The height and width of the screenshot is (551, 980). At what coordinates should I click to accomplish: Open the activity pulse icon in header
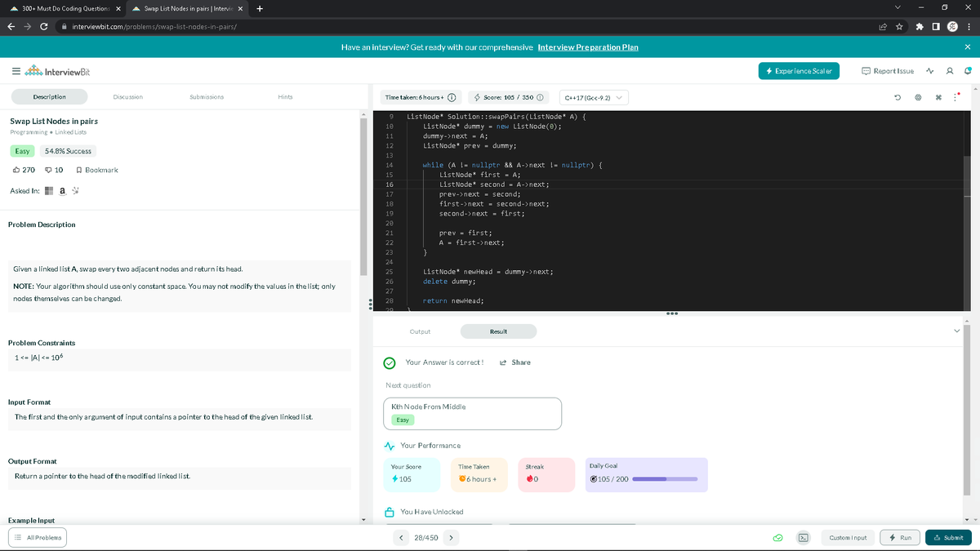(931, 72)
